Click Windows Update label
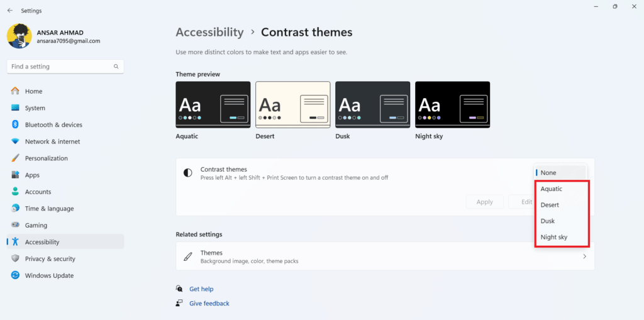This screenshot has height=320, width=644. pyautogui.click(x=49, y=275)
